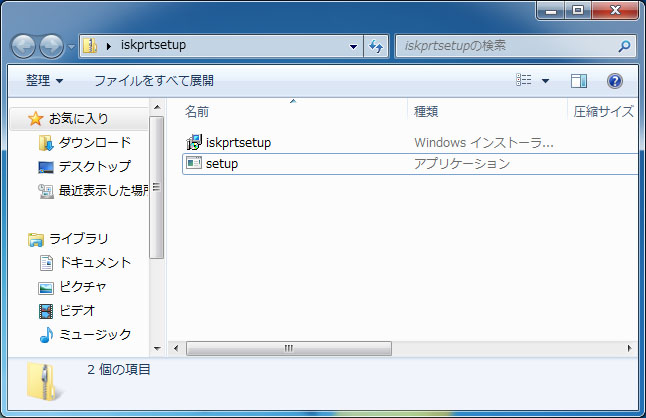Open the help question mark button
646x418 pixels.
615,80
